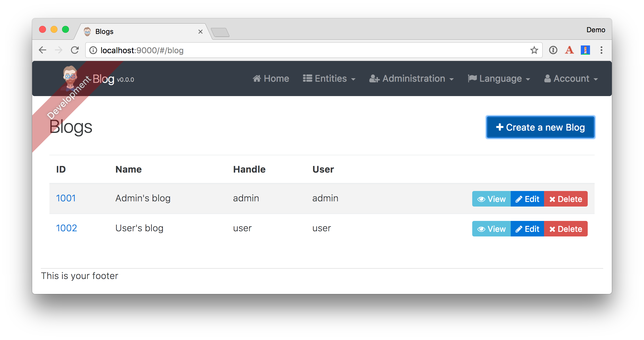The height and width of the screenshot is (340, 644).
Task: View Admin's blog entry
Action: click(491, 199)
